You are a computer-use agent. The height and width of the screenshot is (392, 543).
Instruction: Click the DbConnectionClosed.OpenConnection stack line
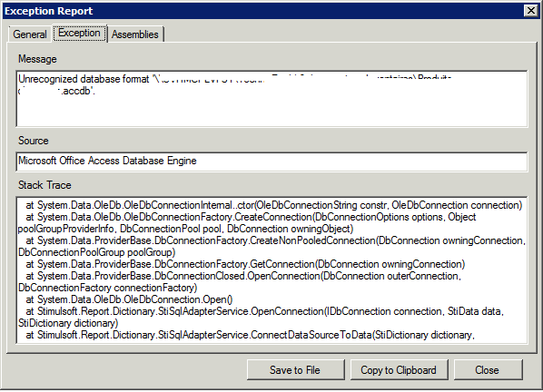[243, 276]
